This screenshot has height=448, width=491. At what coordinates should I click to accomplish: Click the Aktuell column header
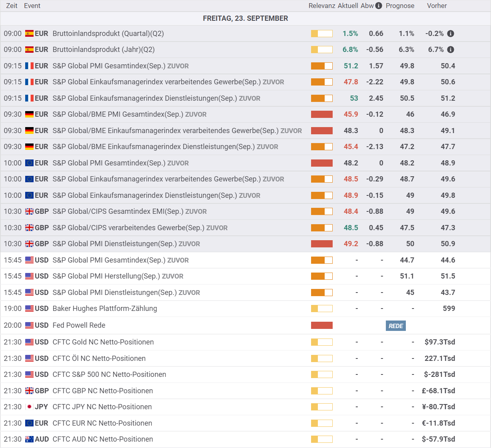coord(348,6)
